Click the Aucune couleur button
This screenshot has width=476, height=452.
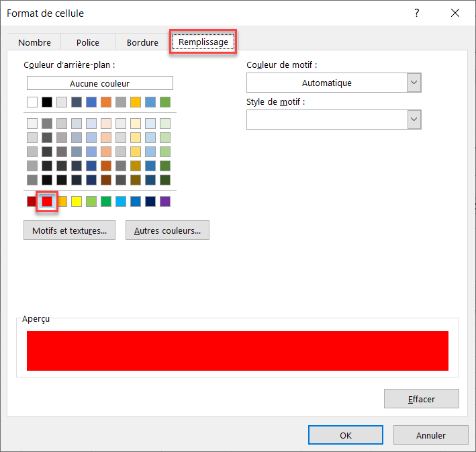click(x=100, y=83)
